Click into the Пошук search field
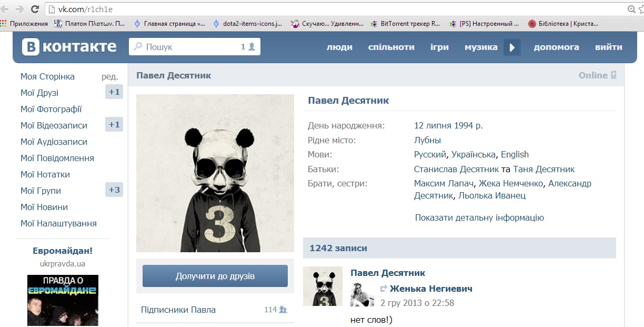This screenshot has height=327, width=644. (189, 47)
